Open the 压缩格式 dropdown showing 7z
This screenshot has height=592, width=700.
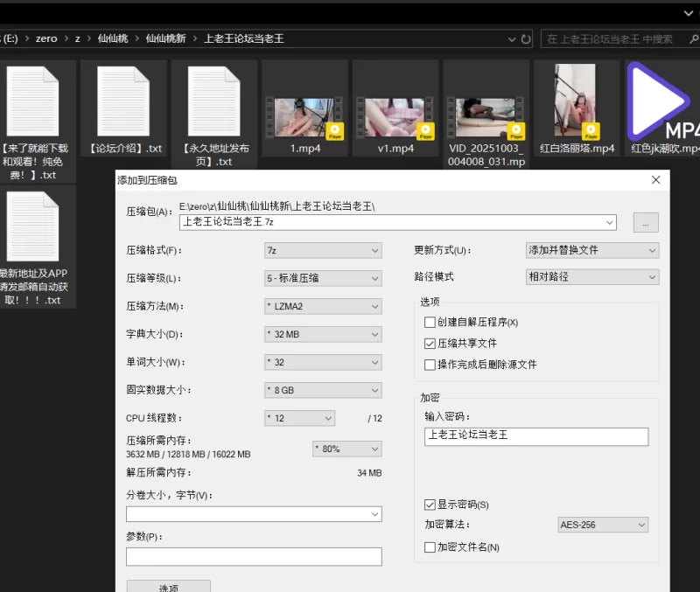[x=323, y=251]
